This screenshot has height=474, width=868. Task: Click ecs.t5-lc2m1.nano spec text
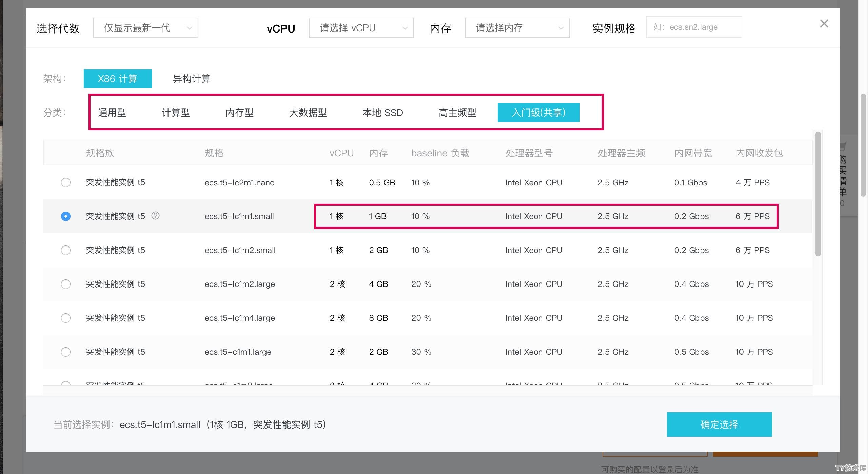pos(239,182)
